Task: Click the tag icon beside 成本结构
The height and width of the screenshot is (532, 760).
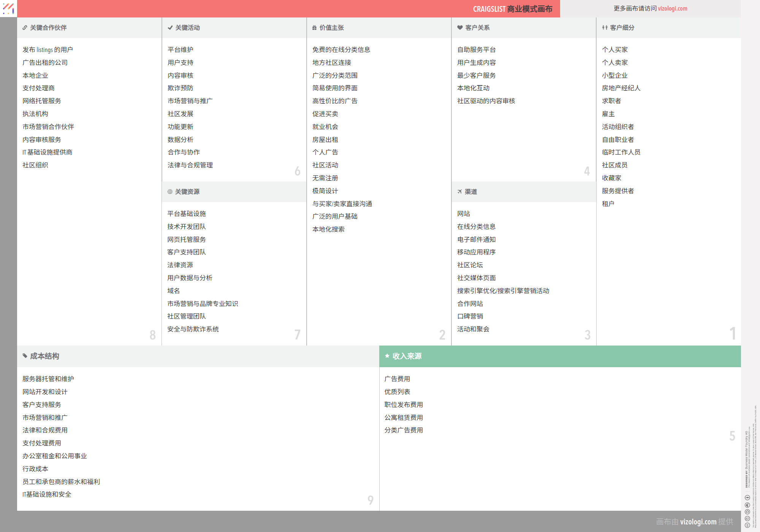Action: click(25, 356)
